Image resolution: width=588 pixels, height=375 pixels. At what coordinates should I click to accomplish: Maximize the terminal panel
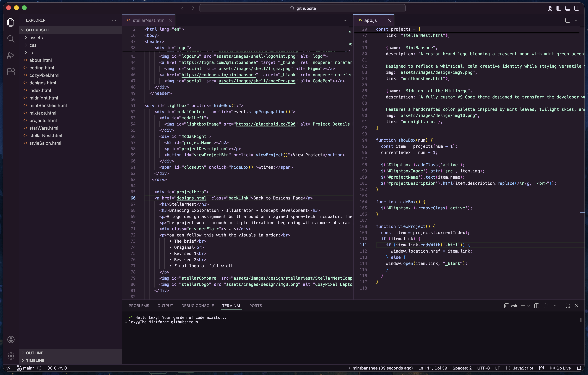coord(568,306)
